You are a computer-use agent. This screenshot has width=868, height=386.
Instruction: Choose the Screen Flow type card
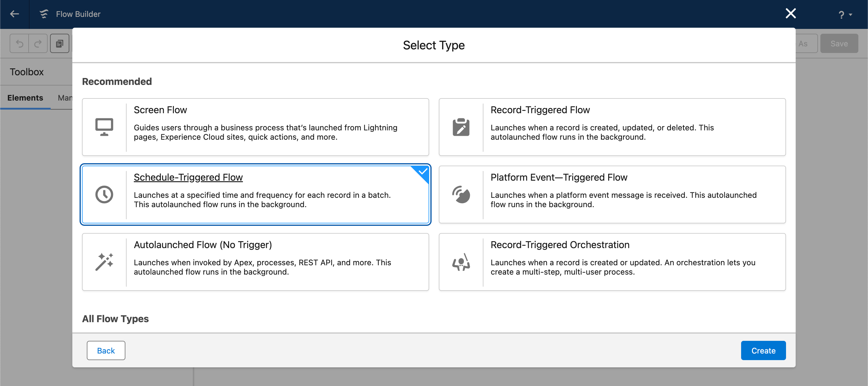(255, 127)
